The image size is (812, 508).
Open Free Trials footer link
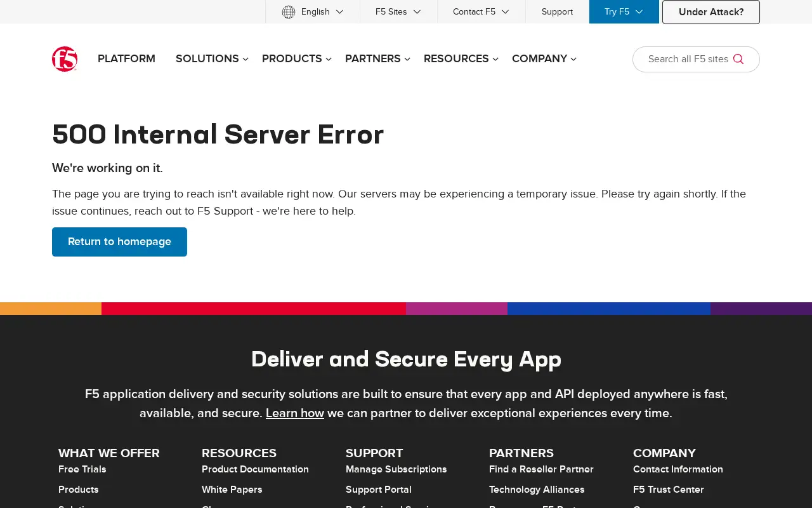(x=82, y=469)
